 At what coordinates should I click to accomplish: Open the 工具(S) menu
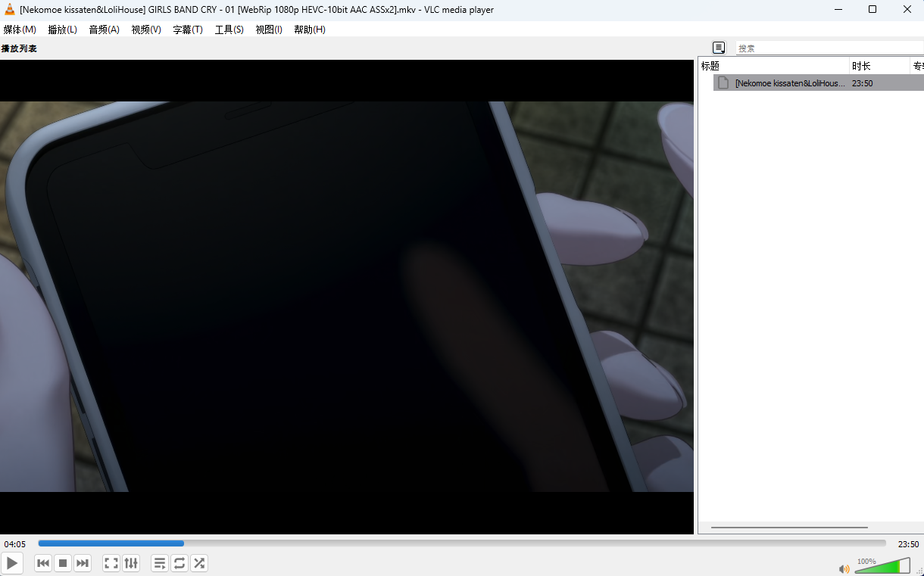click(229, 30)
